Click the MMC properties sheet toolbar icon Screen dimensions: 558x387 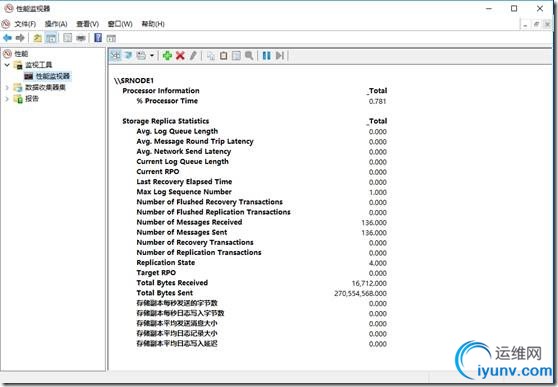point(67,38)
